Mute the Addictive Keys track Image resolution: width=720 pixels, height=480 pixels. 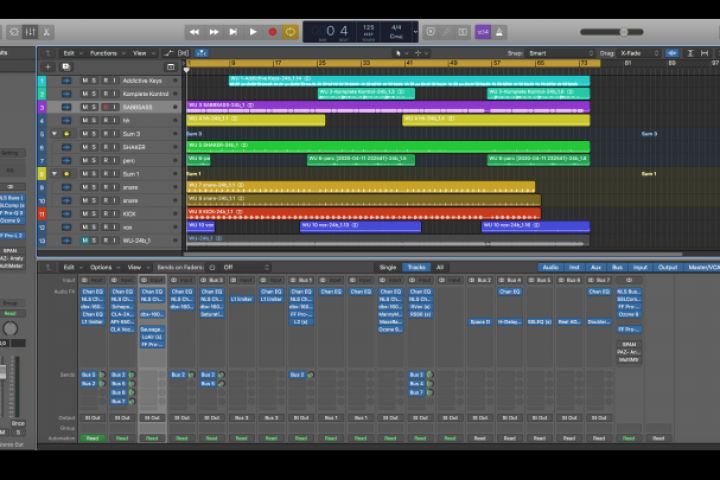[x=84, y=80]
